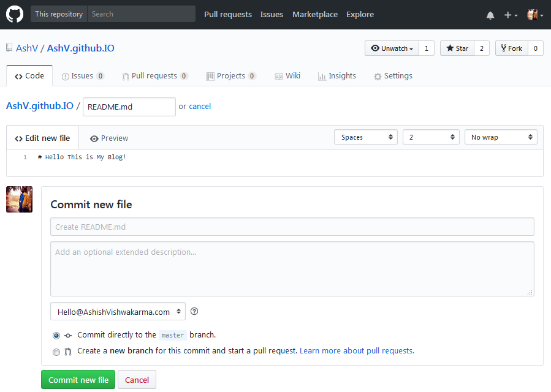
Task: Click the Fork button
Action: pos(512,48)
